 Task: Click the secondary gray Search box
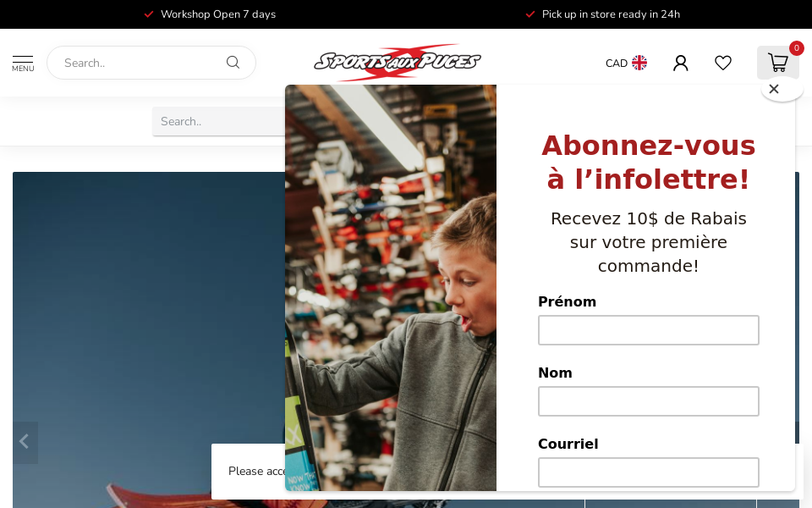pyautogui.click(x=219, y=121)
